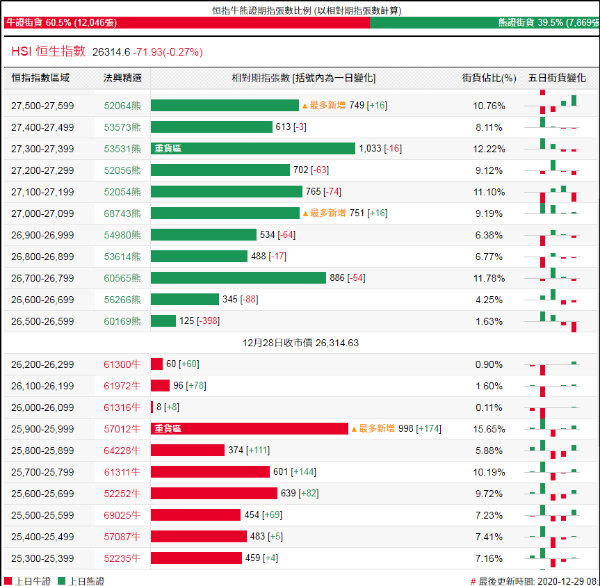Click five-day mini chart for 25,800-25,899
The image size is (600, 586).
pyautogui.click(x=553, y=450)
